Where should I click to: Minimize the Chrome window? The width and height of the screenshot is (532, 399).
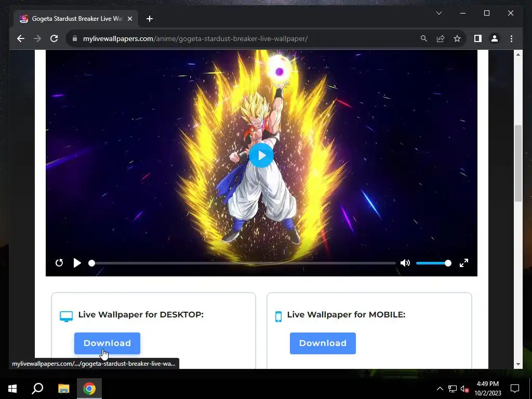pyautogui.click(x=463, y=13)
